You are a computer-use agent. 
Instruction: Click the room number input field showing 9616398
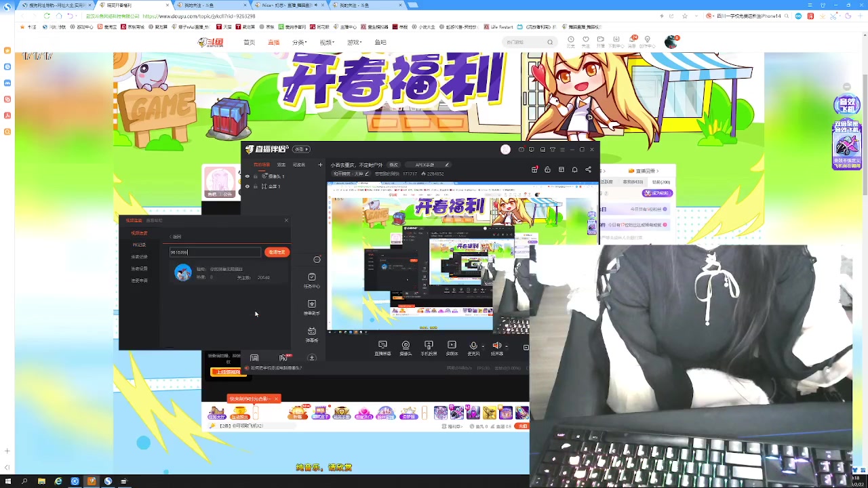click(214, 251)
